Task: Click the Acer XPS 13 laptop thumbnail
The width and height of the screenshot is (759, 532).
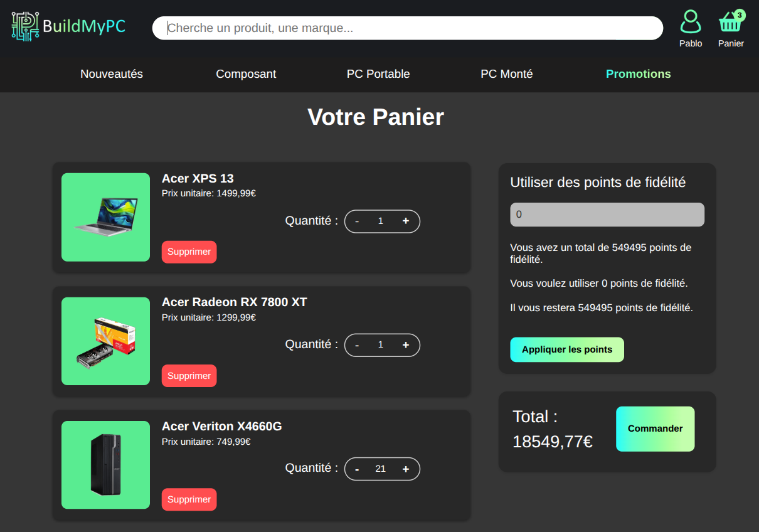Action: point(105,217)
